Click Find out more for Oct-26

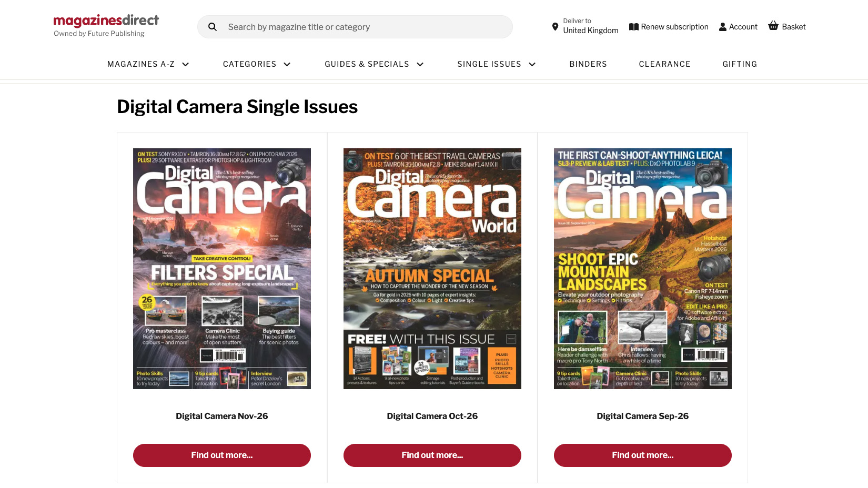click(x=432, y=455)
